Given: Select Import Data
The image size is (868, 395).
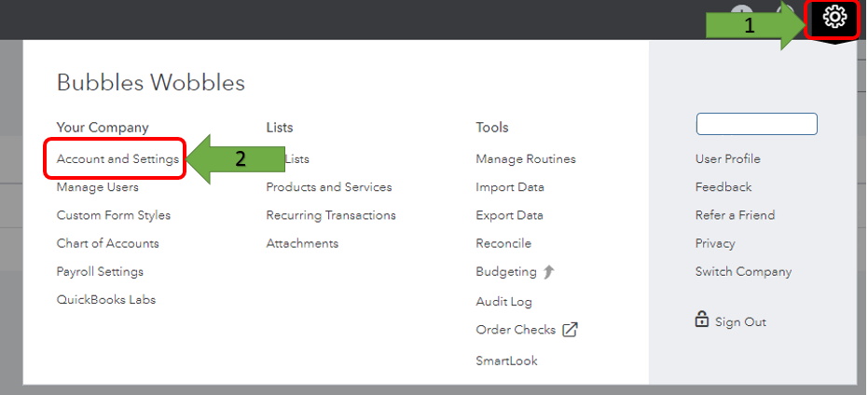Looking at the screenshot, I should (510, 187).
